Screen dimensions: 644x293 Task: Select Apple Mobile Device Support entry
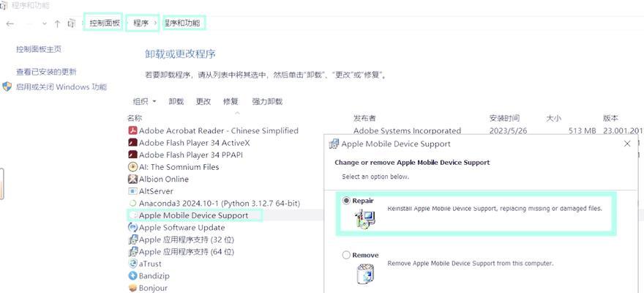point(193,215)
